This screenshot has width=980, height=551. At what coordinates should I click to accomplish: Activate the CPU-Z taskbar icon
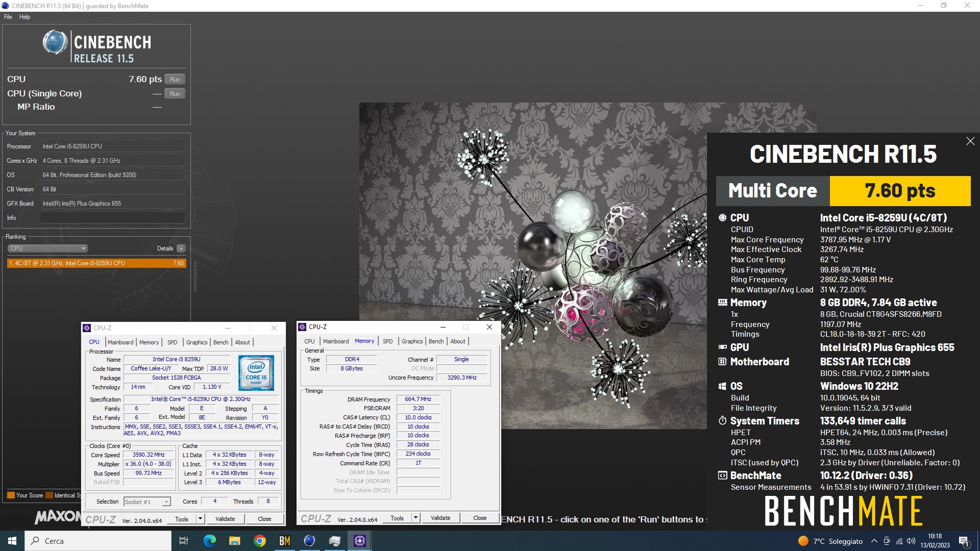(x=360, y=541)
